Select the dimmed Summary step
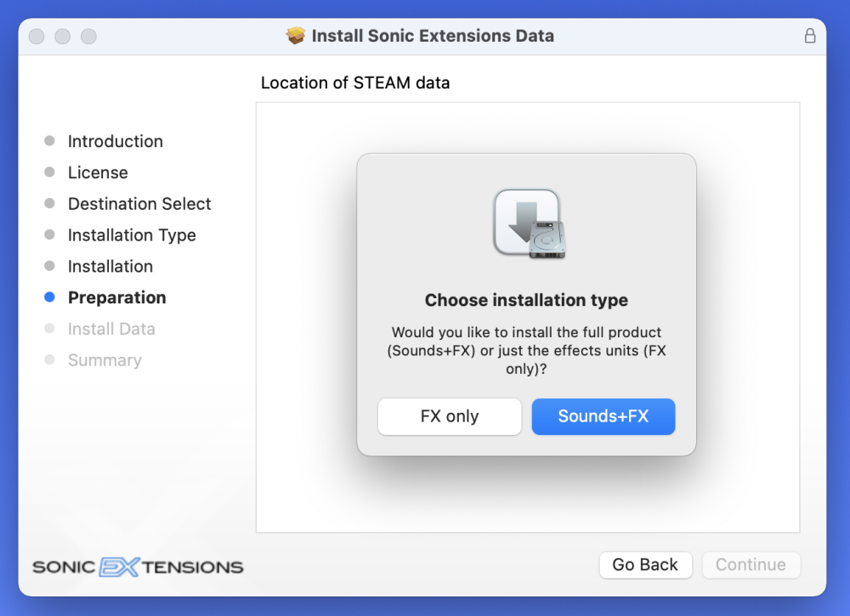Viewport: 850px width, 616px height. point(105,361)
